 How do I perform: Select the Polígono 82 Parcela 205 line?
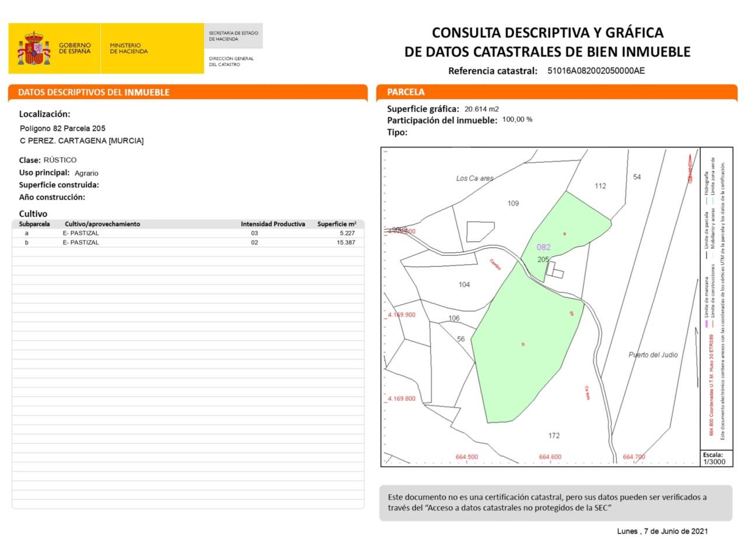click(x=62, y=128)
